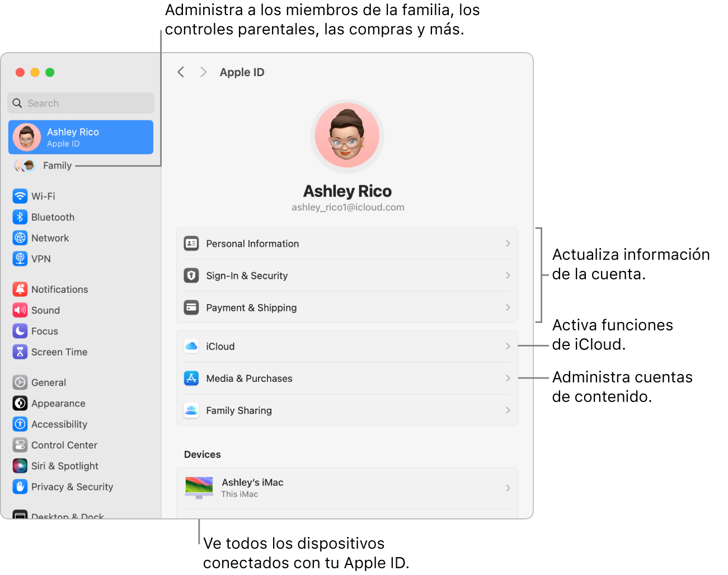
Task: Click the VPN icon
Action: pos(20,259)
